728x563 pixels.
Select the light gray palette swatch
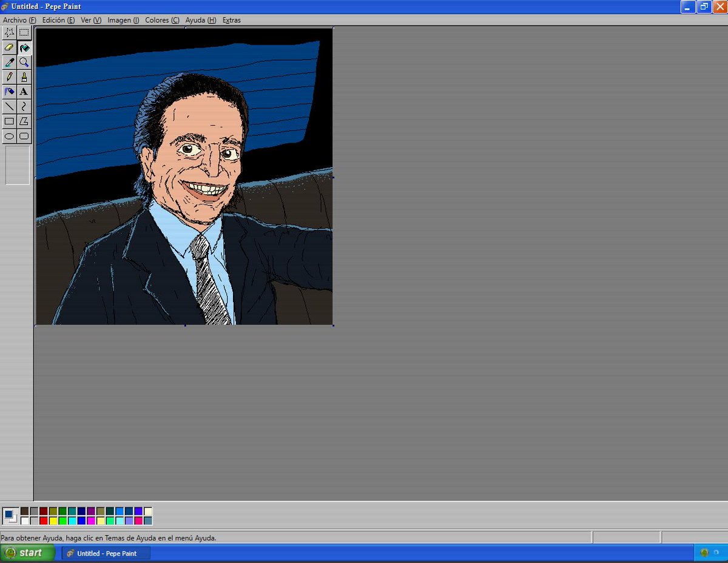click(x=34, y=521)
